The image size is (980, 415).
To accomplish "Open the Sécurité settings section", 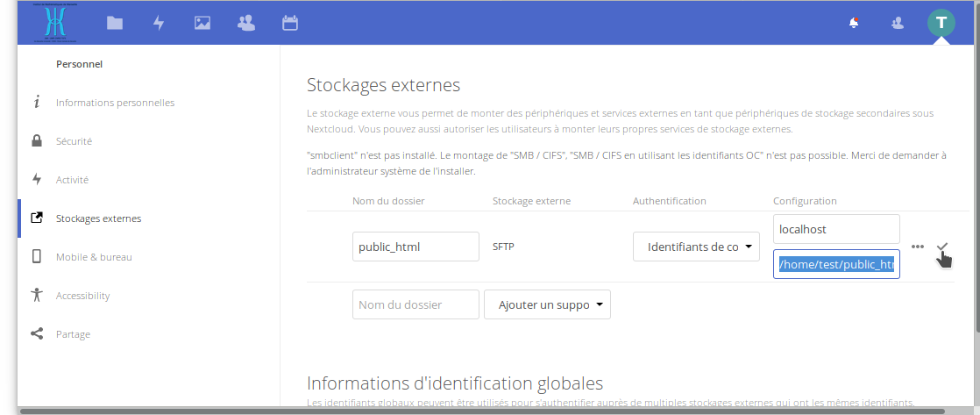I will [x=74, y=141].
